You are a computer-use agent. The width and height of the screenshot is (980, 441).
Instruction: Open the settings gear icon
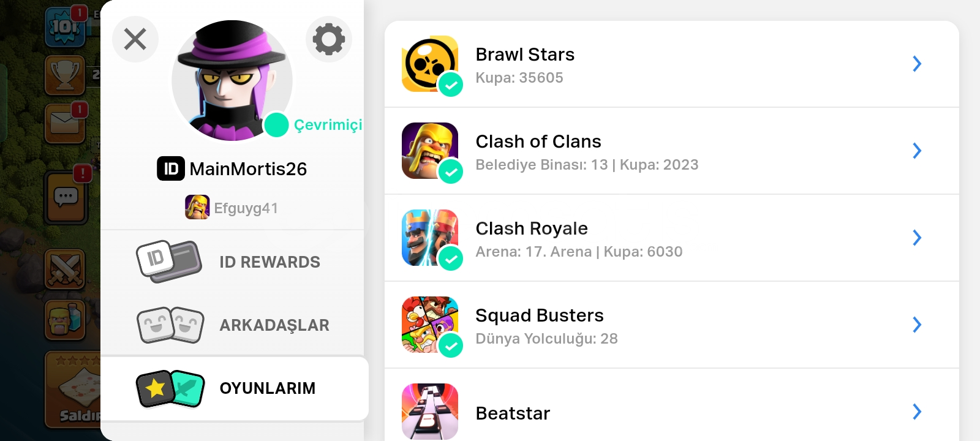click(x=329, y=39)
